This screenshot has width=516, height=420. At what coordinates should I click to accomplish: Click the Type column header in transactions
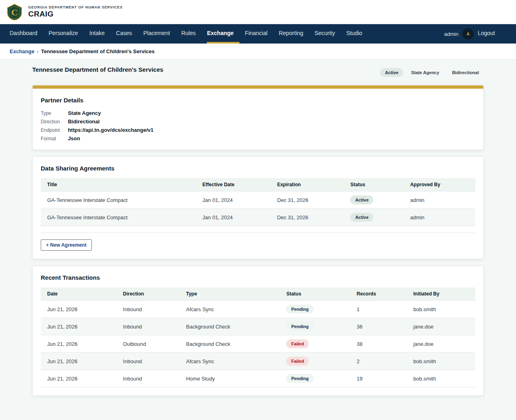click(191, 294)
